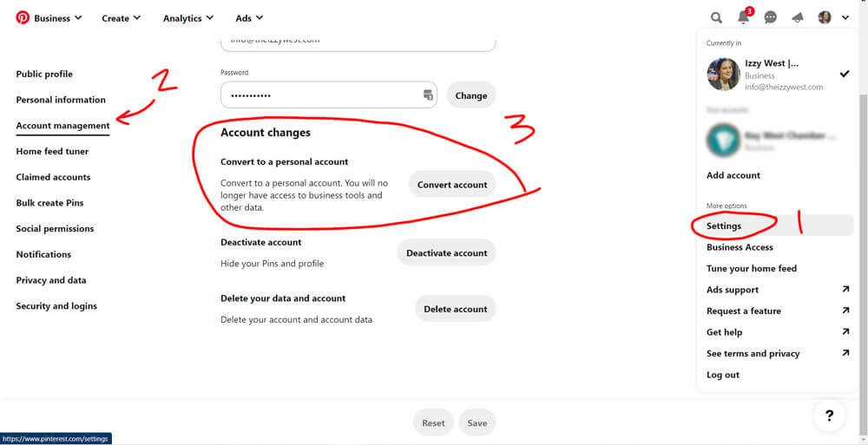Screen dimensions: 868x445
Task: Click the Convert account button
Action: [452, 184]
